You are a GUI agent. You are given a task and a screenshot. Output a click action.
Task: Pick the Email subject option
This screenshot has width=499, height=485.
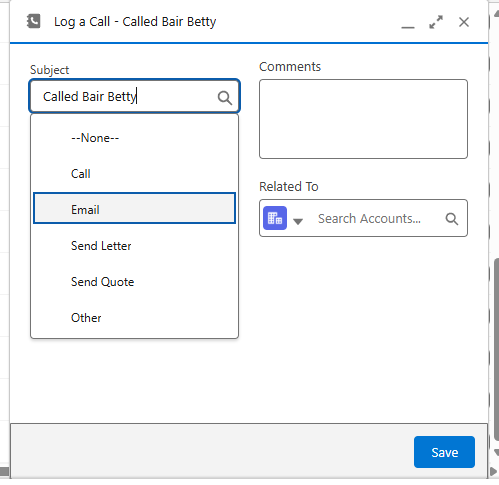[134, 208]
